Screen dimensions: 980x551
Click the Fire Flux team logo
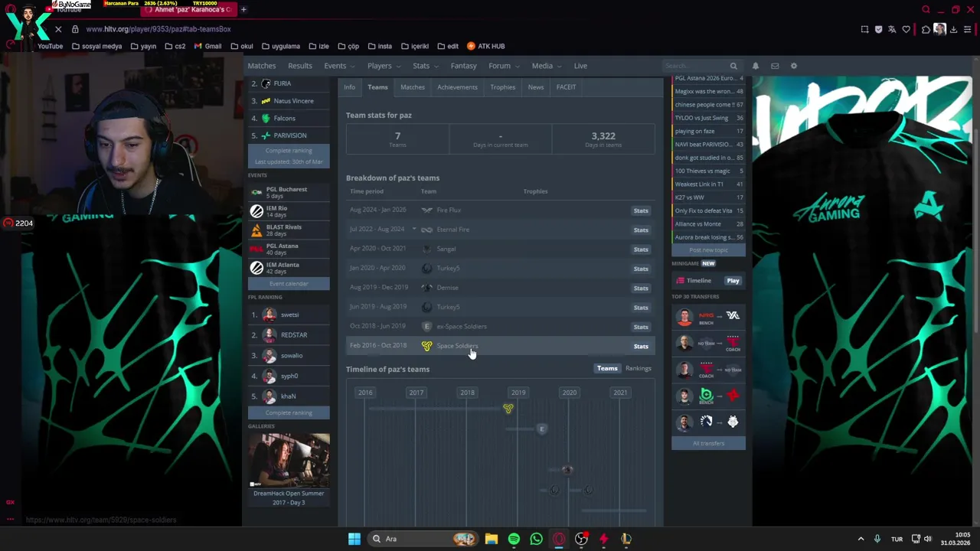point(426,210)
